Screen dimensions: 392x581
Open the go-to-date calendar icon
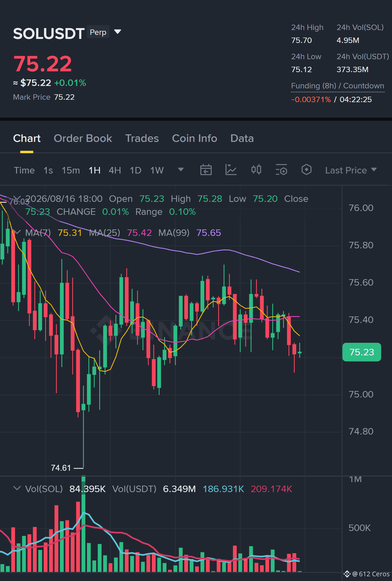[206, 170]
